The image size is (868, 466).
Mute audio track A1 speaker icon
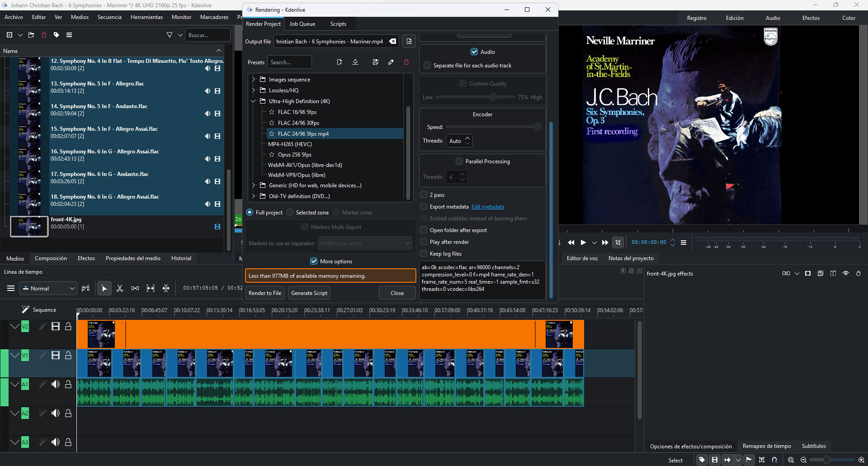pyautogui.click(x=56, y=384)
